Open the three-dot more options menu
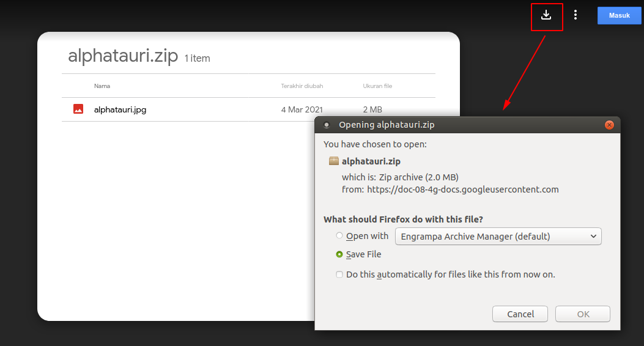The height and width of the screenshot is (346, 644). (x=576, y=15)
